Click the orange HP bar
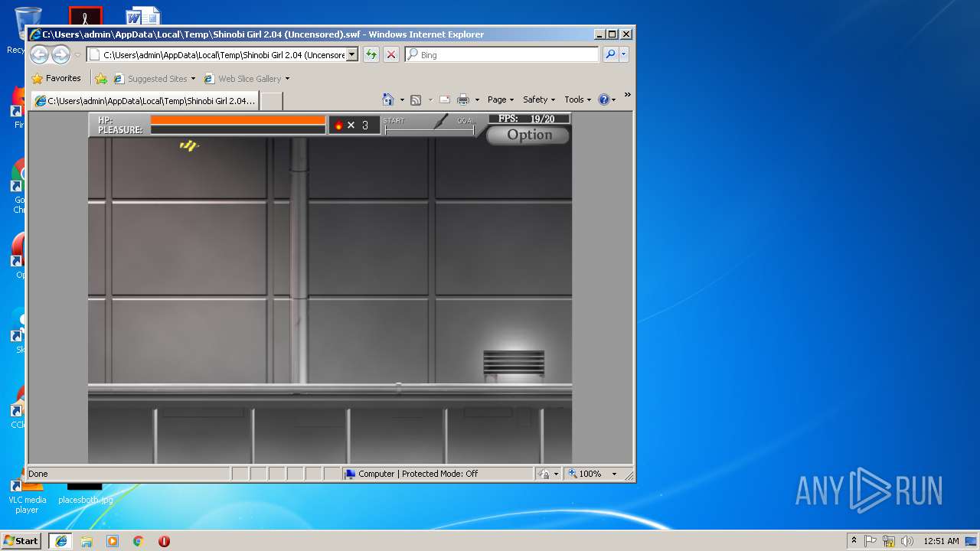The image size is (980, 551). [238, 119]
